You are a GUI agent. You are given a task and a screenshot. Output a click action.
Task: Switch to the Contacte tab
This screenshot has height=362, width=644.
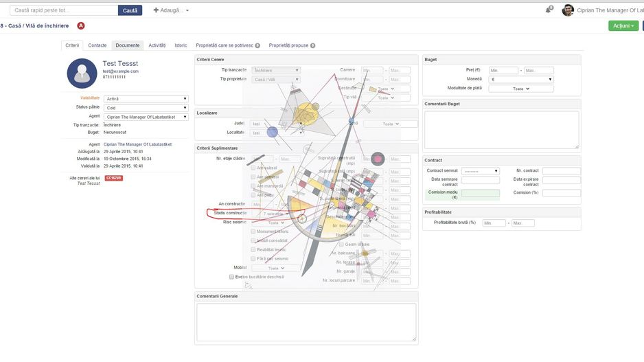point(97,45)
